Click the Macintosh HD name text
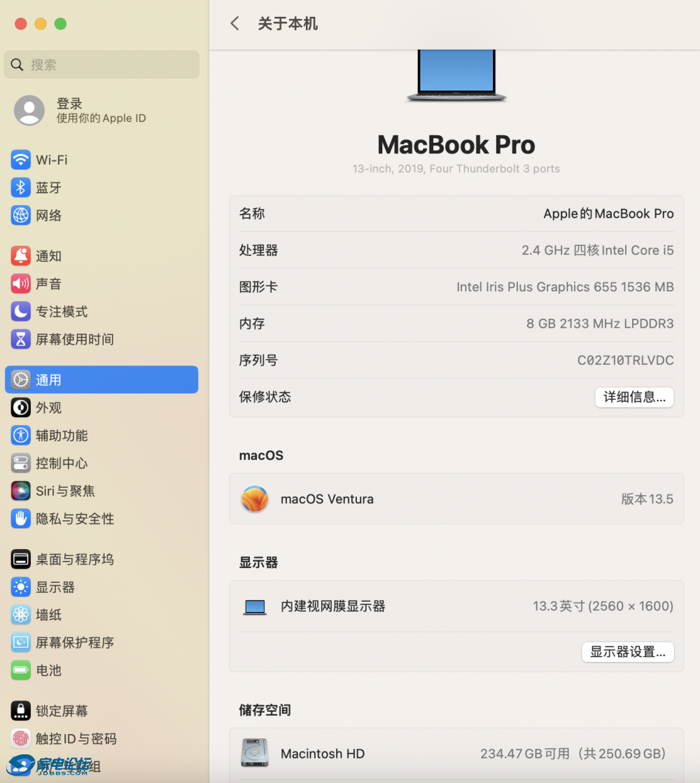The height and width of the screenshot is (783, 700). (322, 754)
